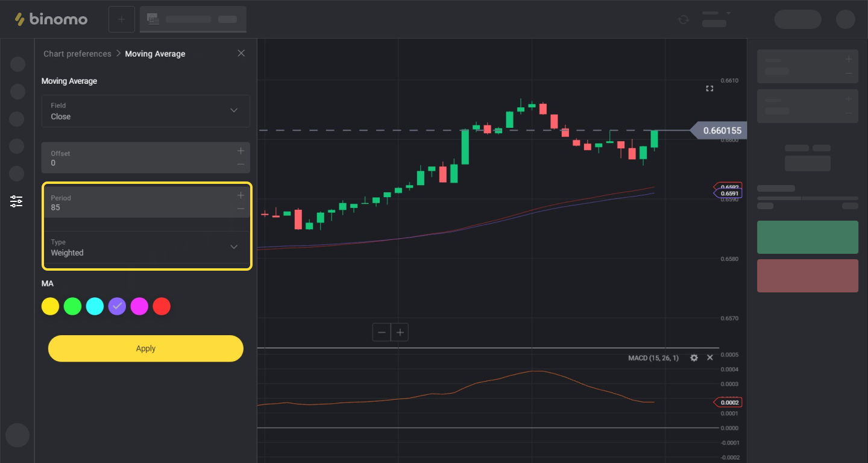The image size is (868, 463).
Task: Close the Moving Average panel
Action: [x=241, y=53]
